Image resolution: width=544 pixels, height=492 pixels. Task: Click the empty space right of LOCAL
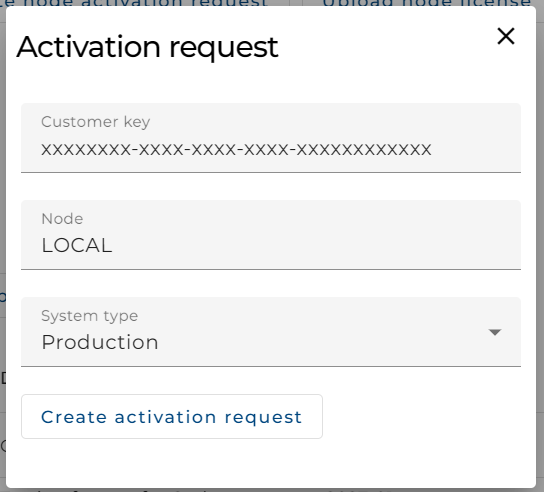[312, 245]
